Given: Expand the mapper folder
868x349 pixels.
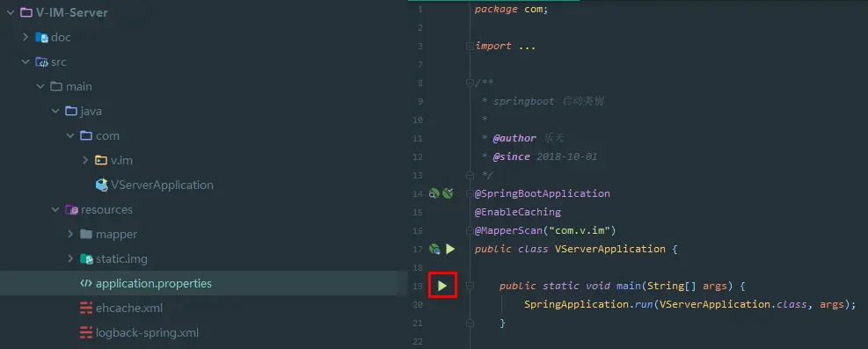Looking at the screenshot, I should [70, 234].
